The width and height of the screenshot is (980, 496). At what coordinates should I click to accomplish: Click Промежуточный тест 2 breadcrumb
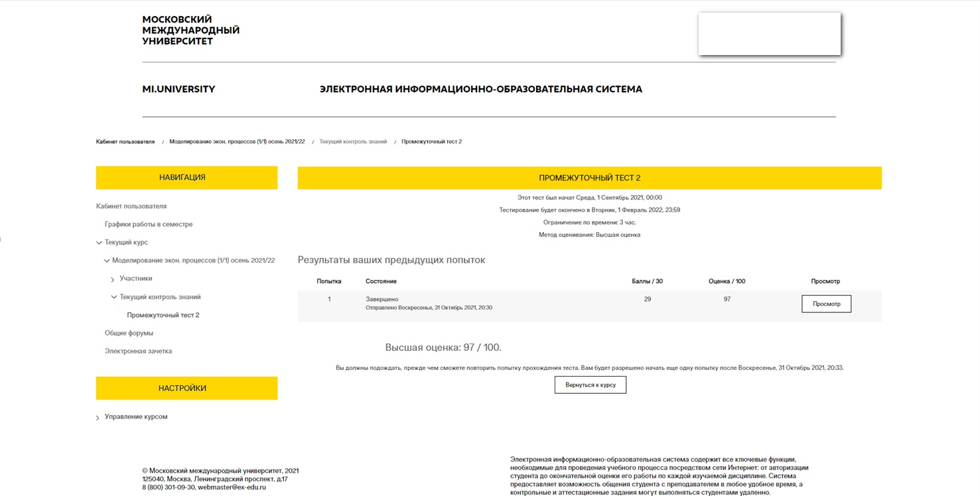(x=431, y=142)
